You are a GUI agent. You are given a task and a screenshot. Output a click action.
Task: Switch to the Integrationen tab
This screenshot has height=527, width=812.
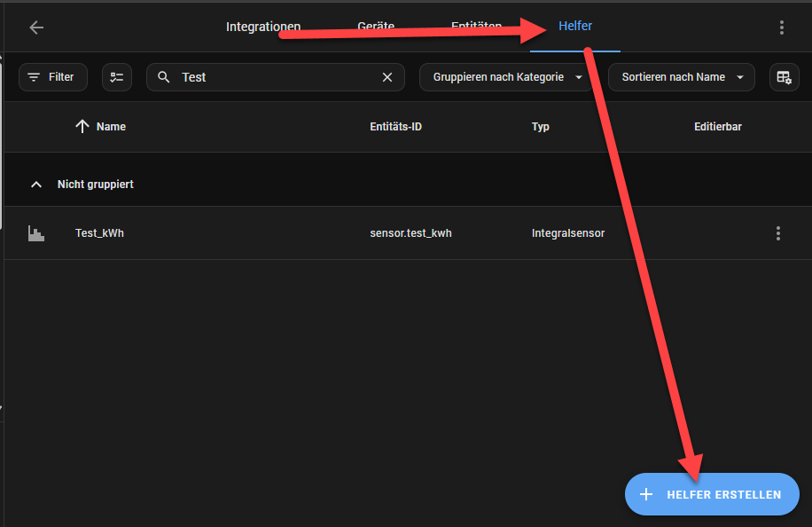(x=263, y=27)
